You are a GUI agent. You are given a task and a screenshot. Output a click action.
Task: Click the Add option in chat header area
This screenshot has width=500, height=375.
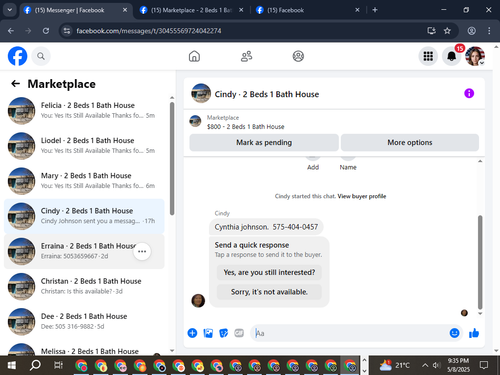[x=313, y=167]
